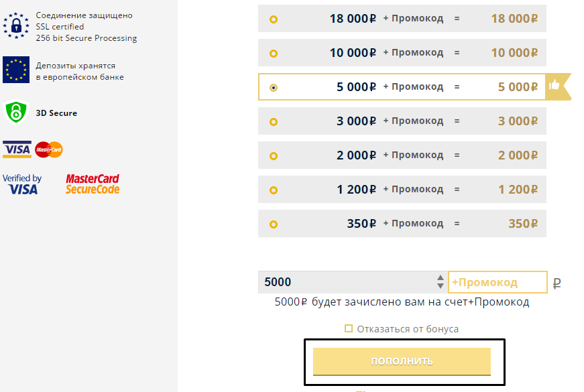Click the MasterCard logo
The height and width of the screenshot is (392, 584).
[x=48, y=149]
